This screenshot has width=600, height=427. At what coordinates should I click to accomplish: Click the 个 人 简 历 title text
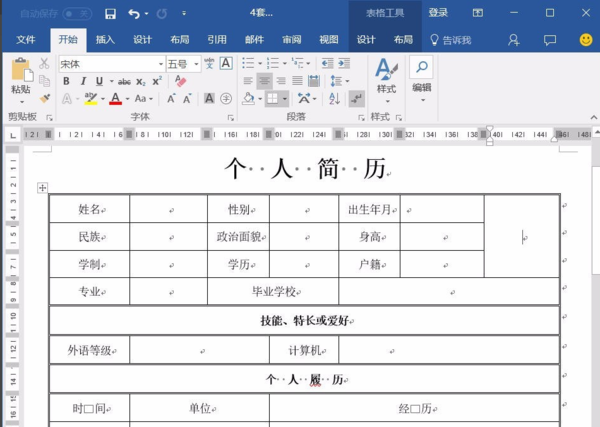pos(305,169)
